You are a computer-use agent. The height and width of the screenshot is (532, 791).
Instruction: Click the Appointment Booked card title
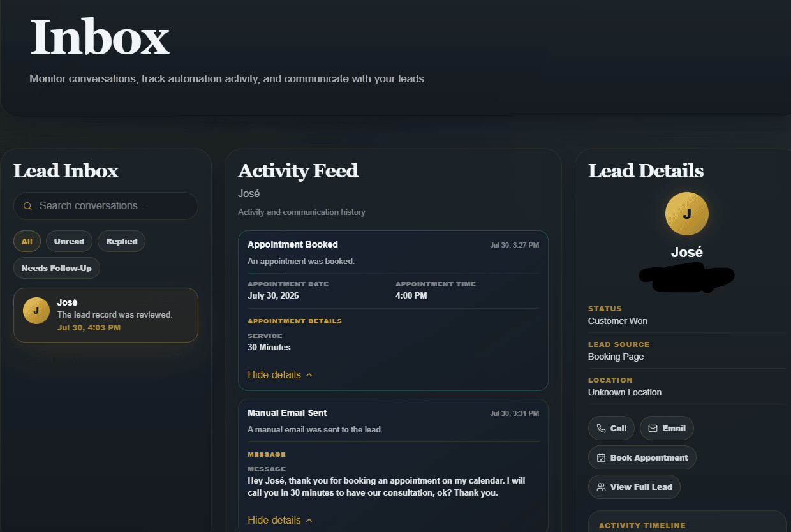293,244
